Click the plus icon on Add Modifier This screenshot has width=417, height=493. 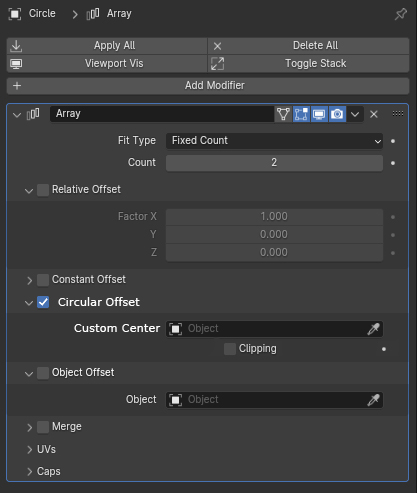(x=17, y=86)
